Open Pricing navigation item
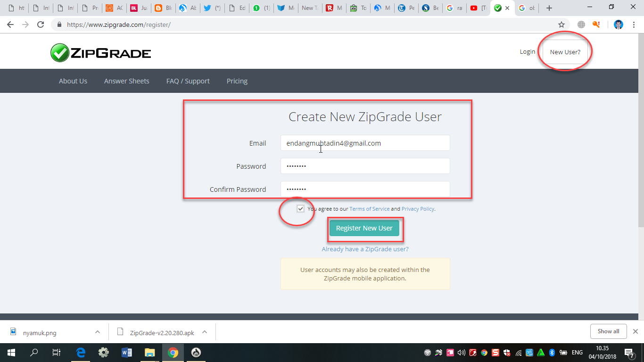Screen dimensions: 644x362 (237, 81)
